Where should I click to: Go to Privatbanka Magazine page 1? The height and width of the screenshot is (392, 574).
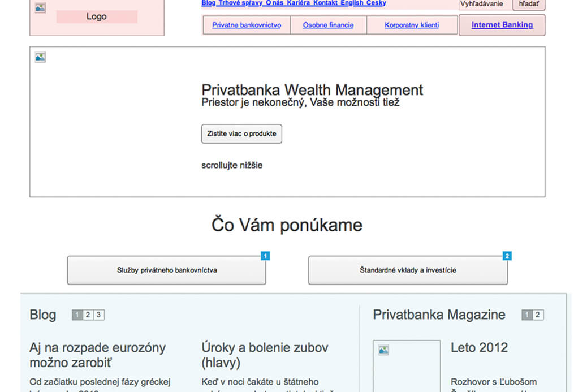coord(527,315)
